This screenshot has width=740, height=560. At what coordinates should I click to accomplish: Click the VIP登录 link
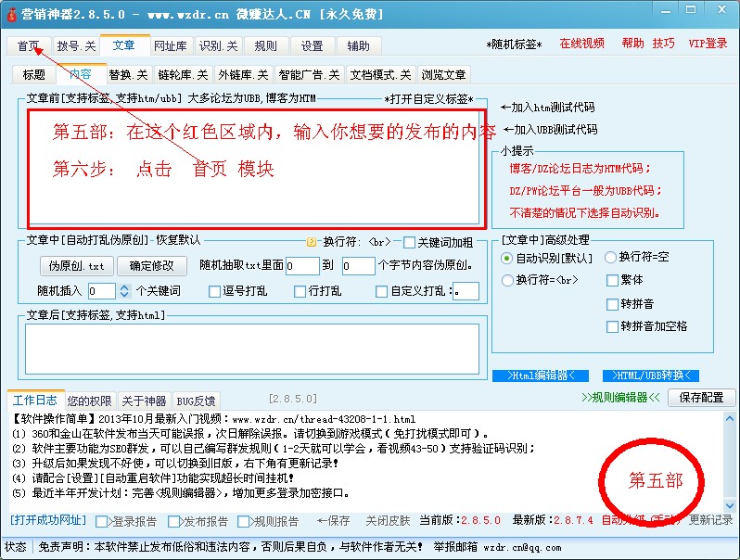708,44
